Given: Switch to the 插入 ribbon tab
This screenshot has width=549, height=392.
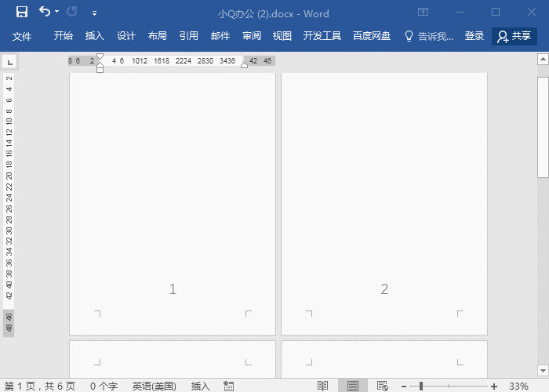Looking at the screenshot, I should [x=95, y=36].
